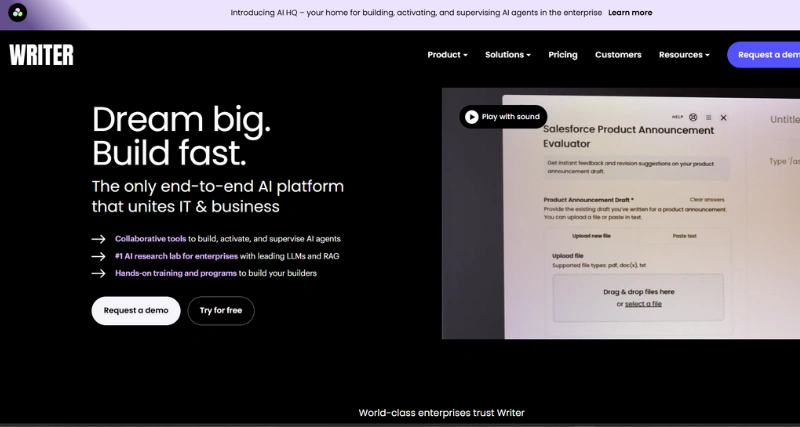Click the WRITER logo in the header
The image size is (800, 427).
pyautogui.click(x=42, y=55)
